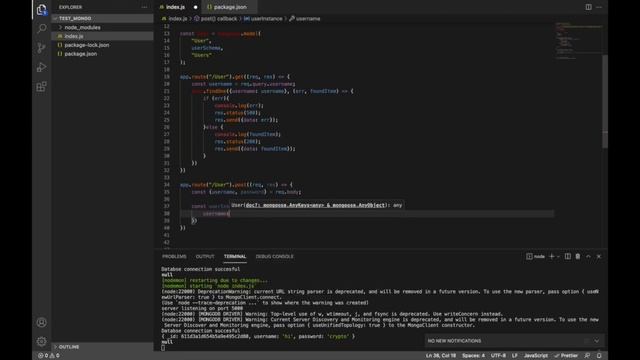
Task: Open the Search view in activity bar
Action: [x=41, y=29]
